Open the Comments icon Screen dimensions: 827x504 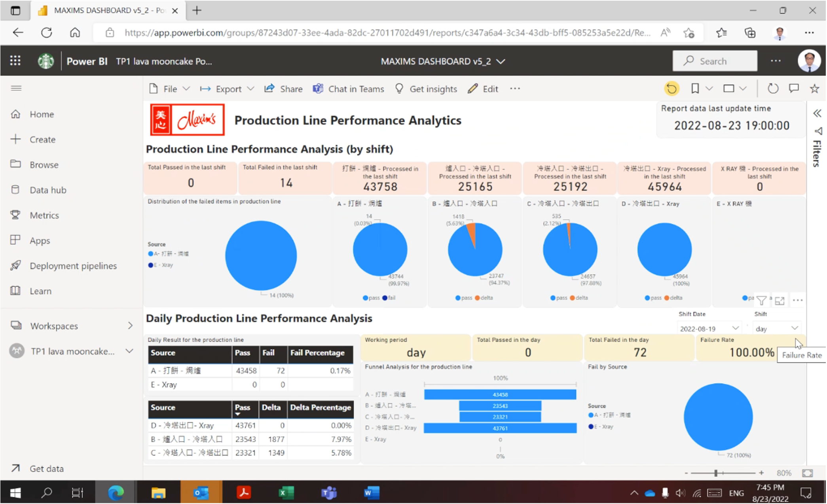[794, 89]
